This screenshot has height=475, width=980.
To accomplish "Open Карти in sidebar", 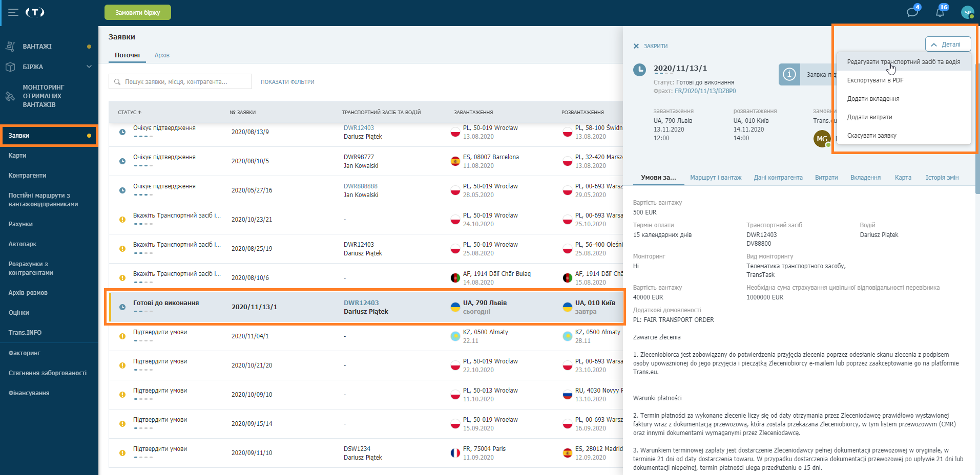I will click(17, 156).
